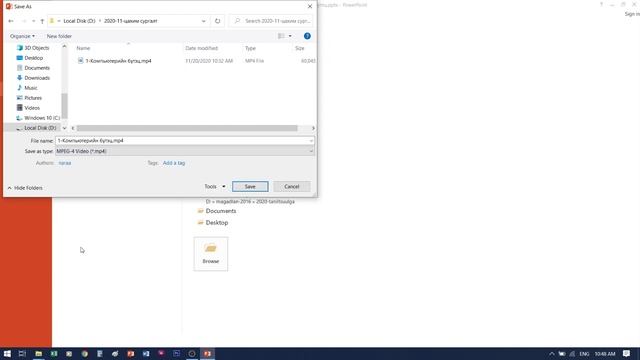The width and height of the screenshot is (640, 360).
Task: Open the Windows Start menu
Action: (7, 354)
